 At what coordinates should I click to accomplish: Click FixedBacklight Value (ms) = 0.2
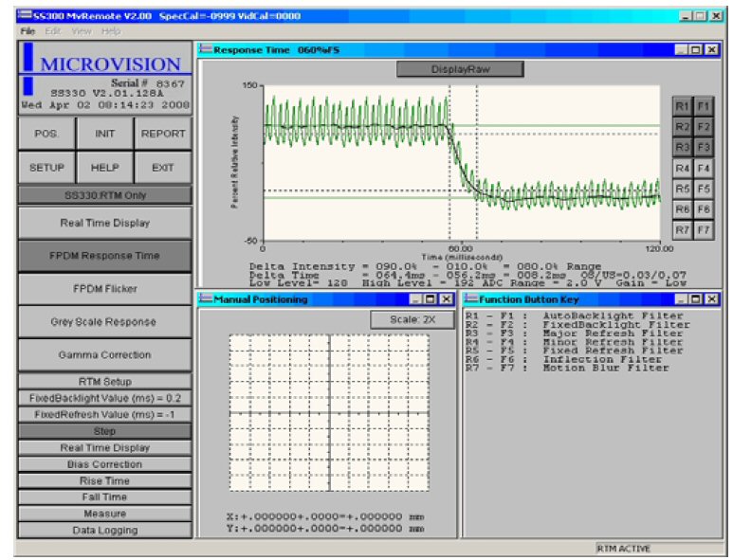point(105,398)
